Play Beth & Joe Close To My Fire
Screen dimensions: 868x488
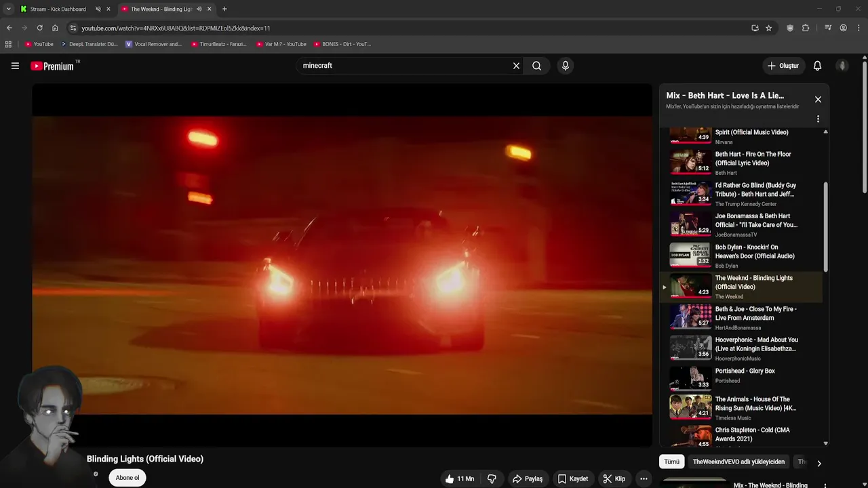(743, 318)
